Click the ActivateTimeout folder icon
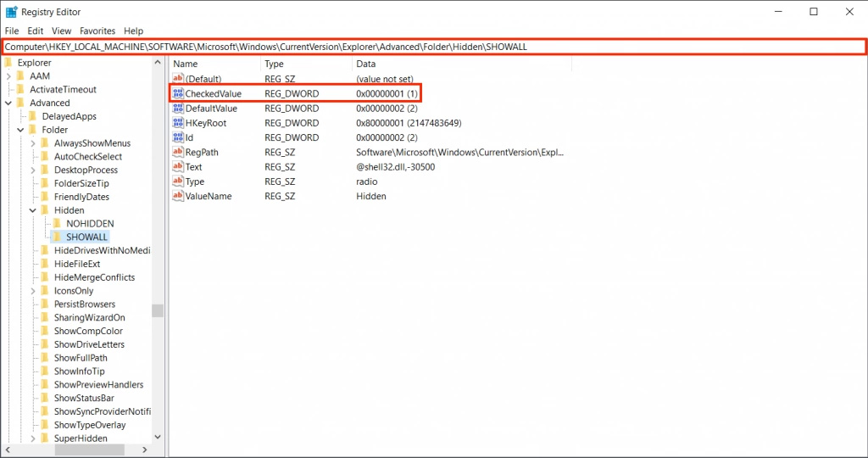 [20, 89]
